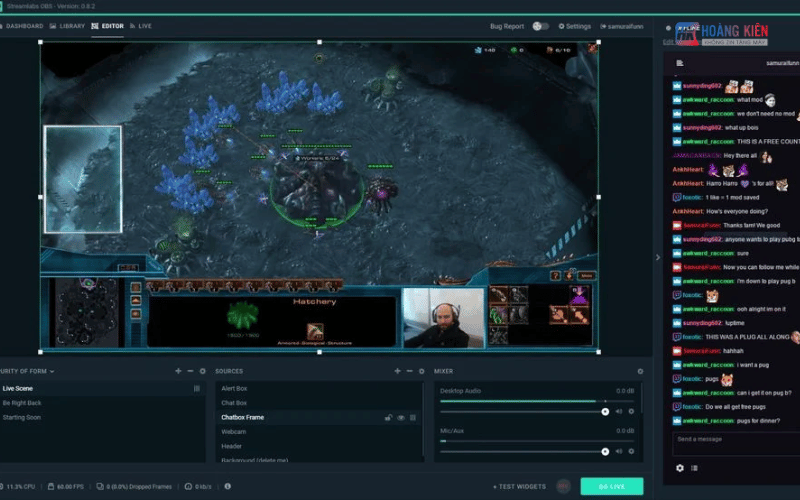The height and width of the screenshot is (500, 800).
Task: Expand the scene collection dropdown
Action: click(27, 371)
